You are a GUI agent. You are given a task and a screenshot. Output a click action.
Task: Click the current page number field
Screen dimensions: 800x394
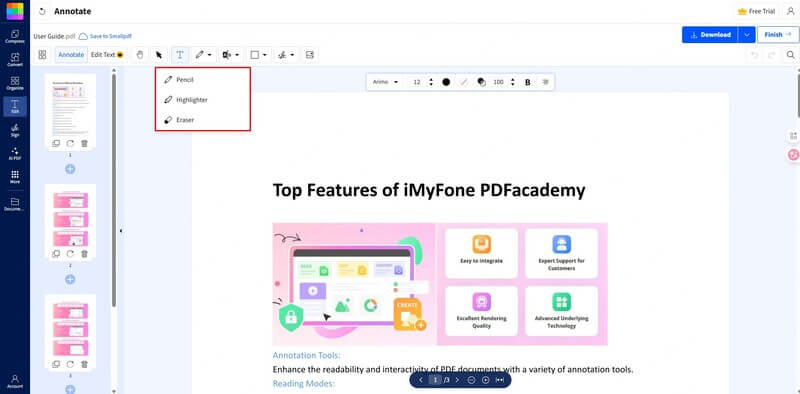(x=435, y=380)
